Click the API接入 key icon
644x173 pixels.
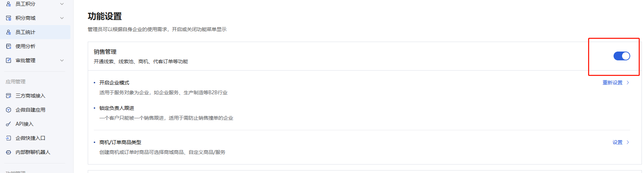tap(8, 124)
